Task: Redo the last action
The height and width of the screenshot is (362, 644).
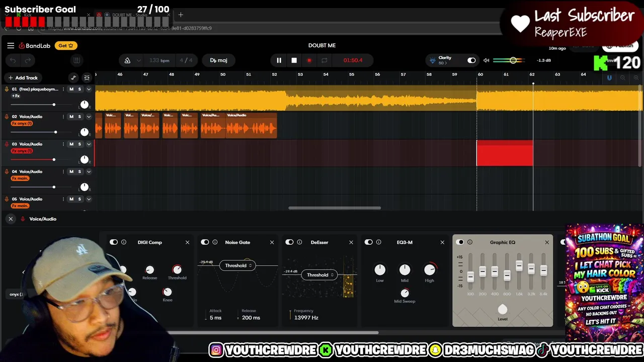Action: 28,60
